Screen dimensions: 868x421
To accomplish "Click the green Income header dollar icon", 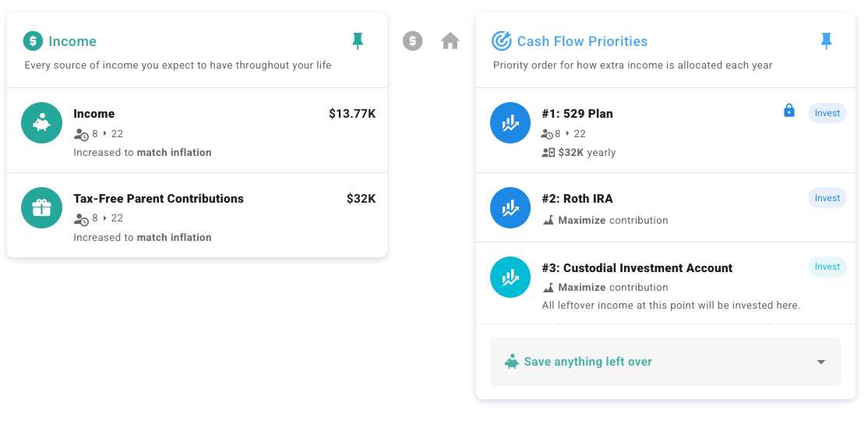I will [33, 41].
